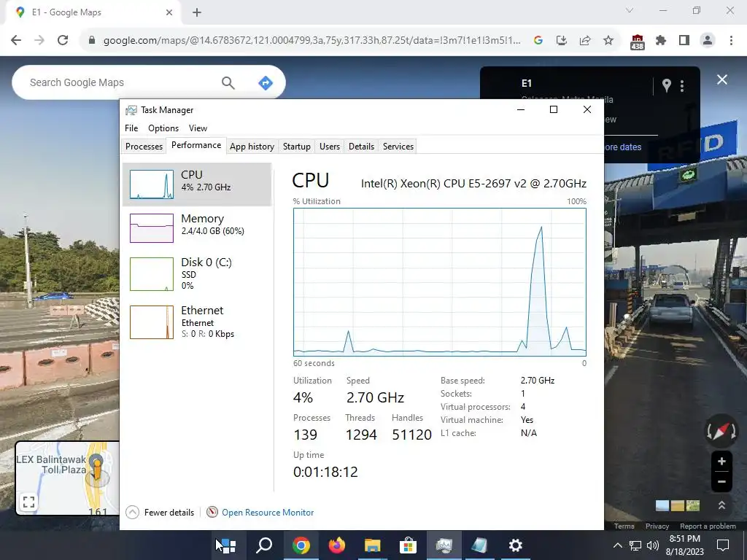Viewport: 747px width, 560px height.
Task: Select Disk 0 (C:) in sidebar
Action: tap(197, 274)
